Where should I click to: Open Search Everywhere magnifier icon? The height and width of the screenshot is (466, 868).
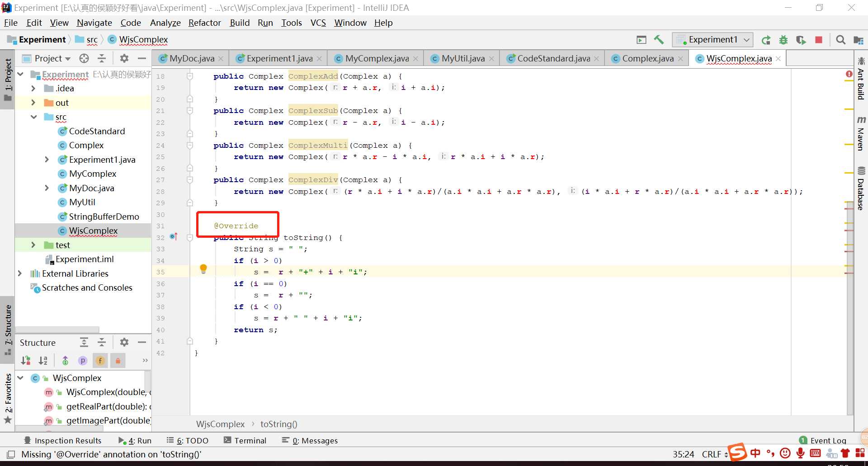(841, 40)
